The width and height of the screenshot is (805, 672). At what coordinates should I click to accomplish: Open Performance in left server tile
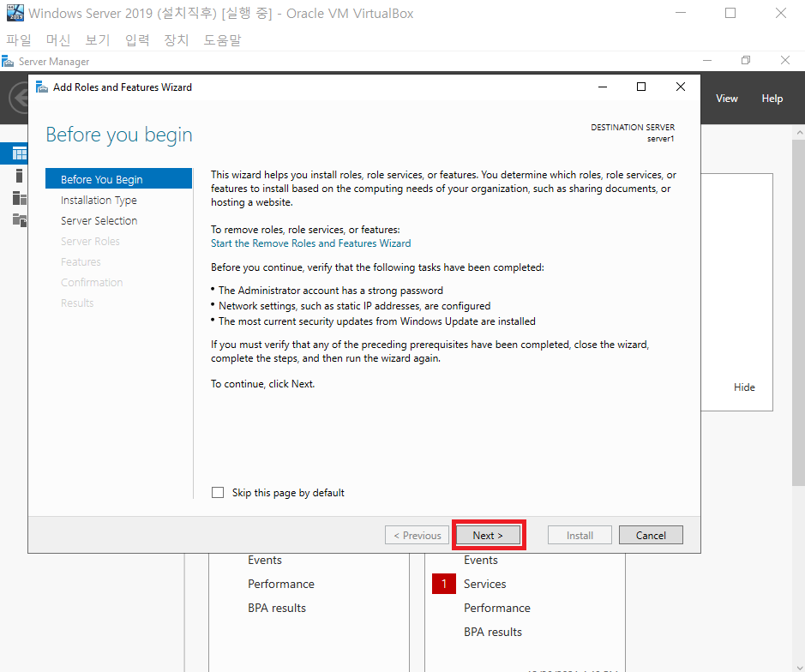pyautogui.click(x=281, y=584)
